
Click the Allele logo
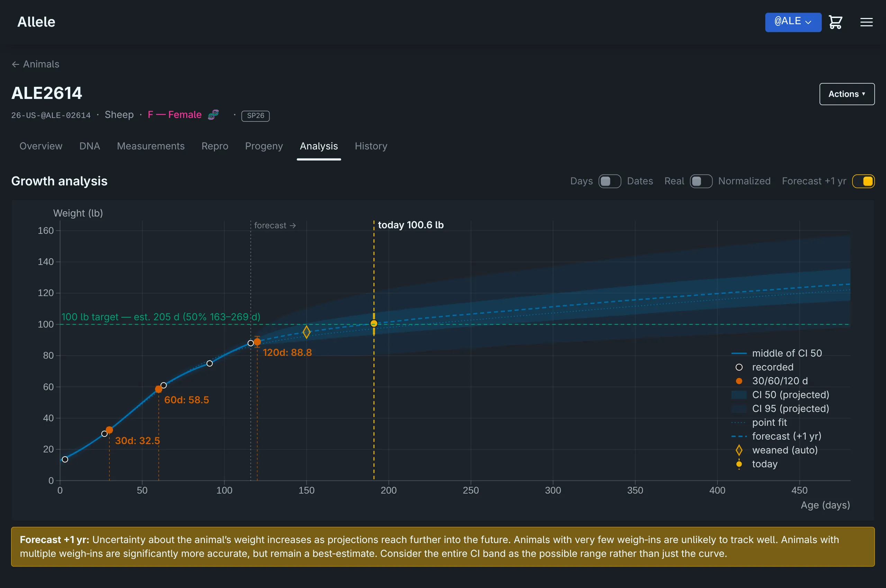36,22
